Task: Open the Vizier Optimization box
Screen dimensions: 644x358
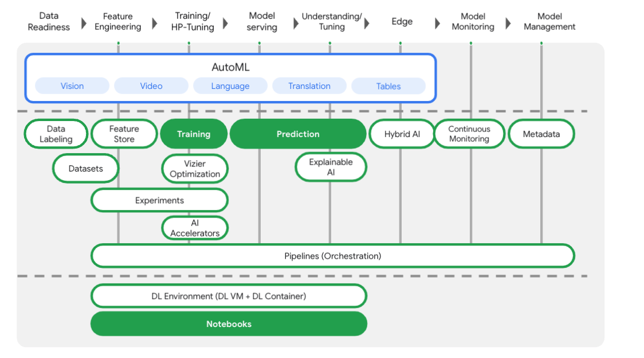Action: click(195, 169)
